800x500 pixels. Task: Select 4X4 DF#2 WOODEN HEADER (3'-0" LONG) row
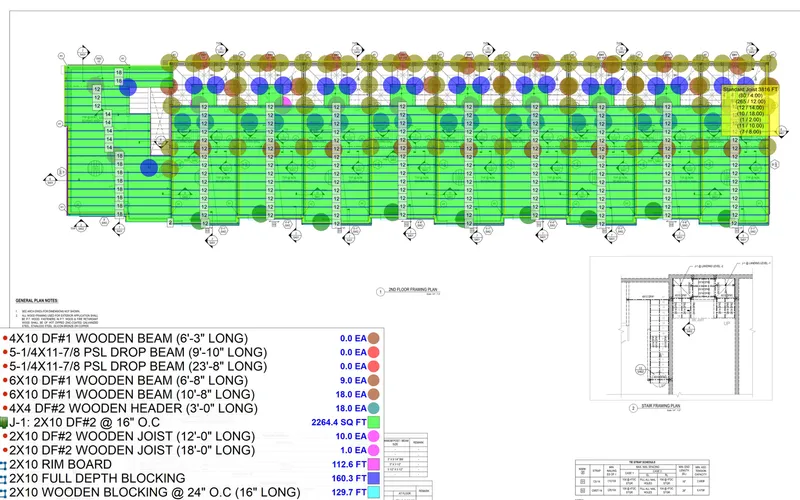[x=191, y=408]
